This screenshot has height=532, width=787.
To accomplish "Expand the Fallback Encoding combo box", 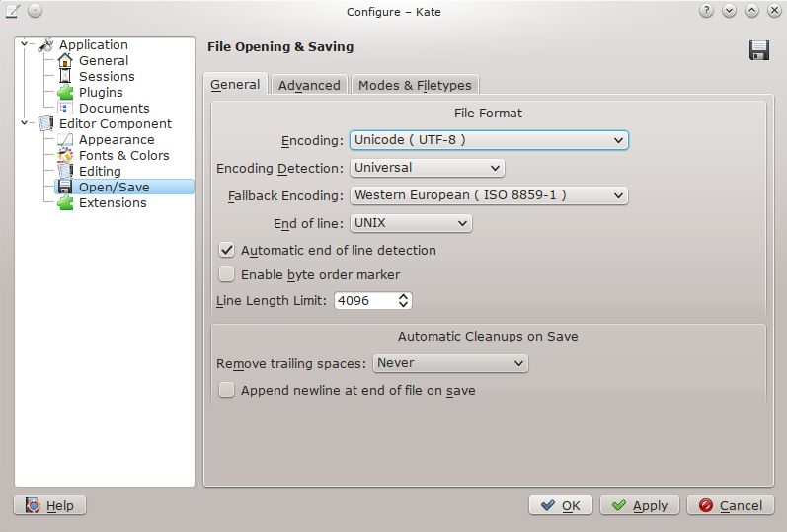I will 489,195.
